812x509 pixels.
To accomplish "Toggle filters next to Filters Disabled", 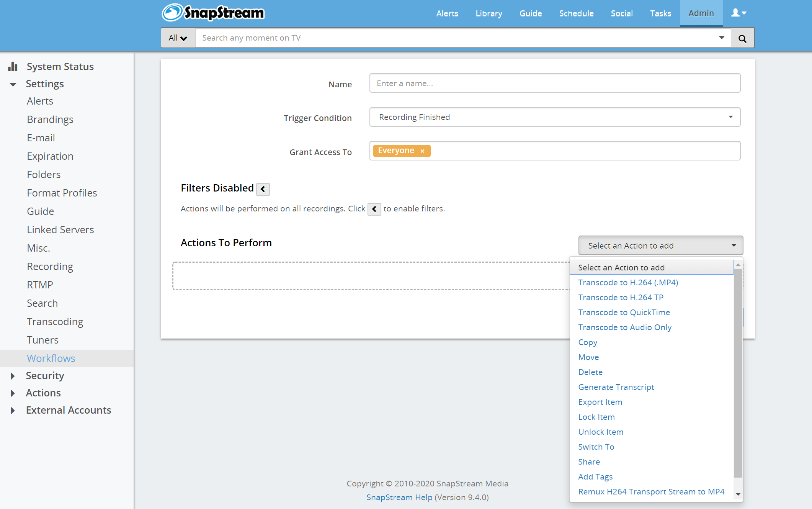I will click(x=263, y=189).
